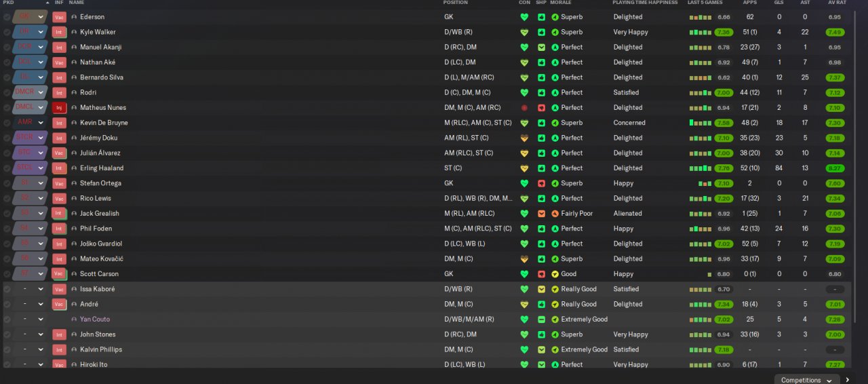Toggle the pick checkmark for John Stones
The width and height of the screenshot is (868, 384).
[7, 334]
